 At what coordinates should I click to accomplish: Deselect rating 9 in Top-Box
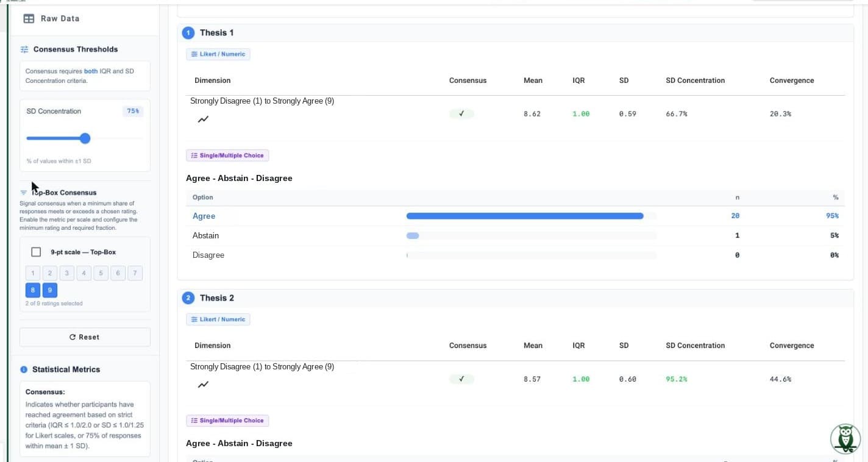(x=50, y=290)
